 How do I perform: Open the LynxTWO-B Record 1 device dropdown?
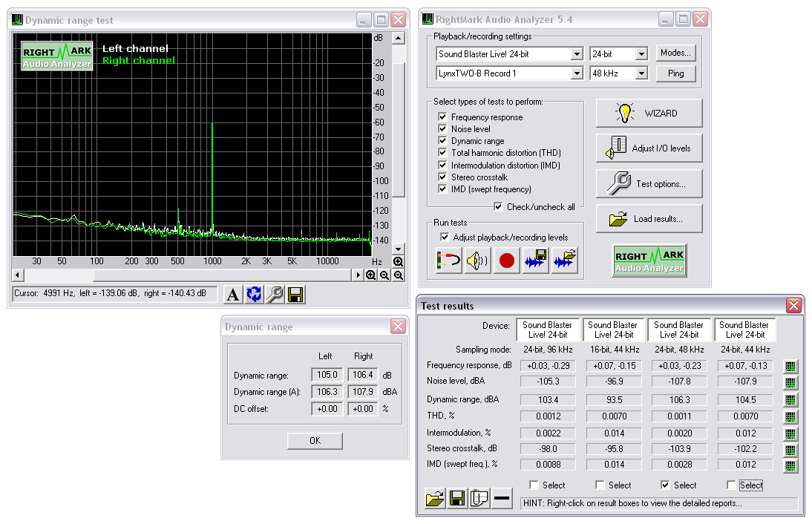coord(577,73)
